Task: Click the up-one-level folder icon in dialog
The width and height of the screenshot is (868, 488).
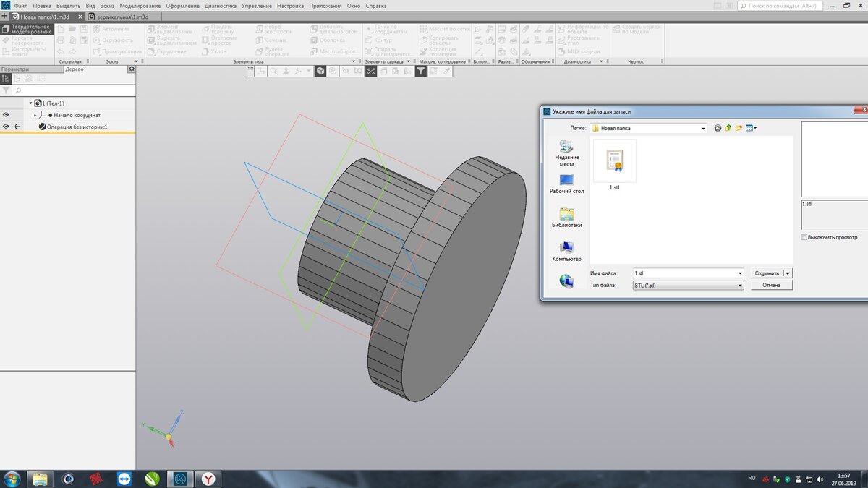Action: point(728,128)
